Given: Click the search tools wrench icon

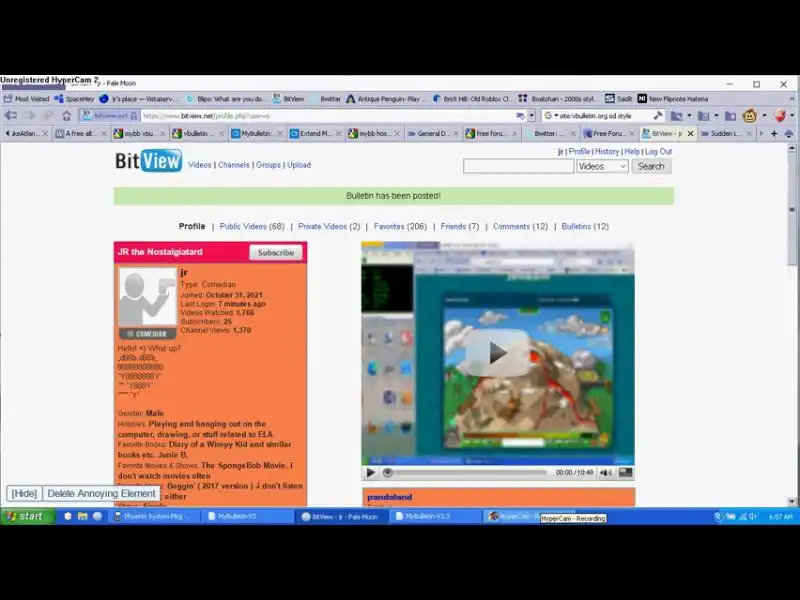Looking at the screenshot, I should point(658,116).
